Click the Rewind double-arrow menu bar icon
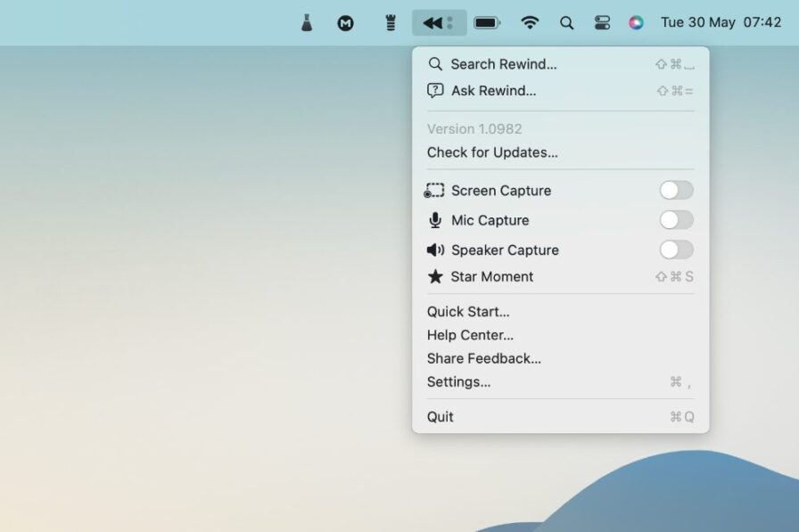 439,23
